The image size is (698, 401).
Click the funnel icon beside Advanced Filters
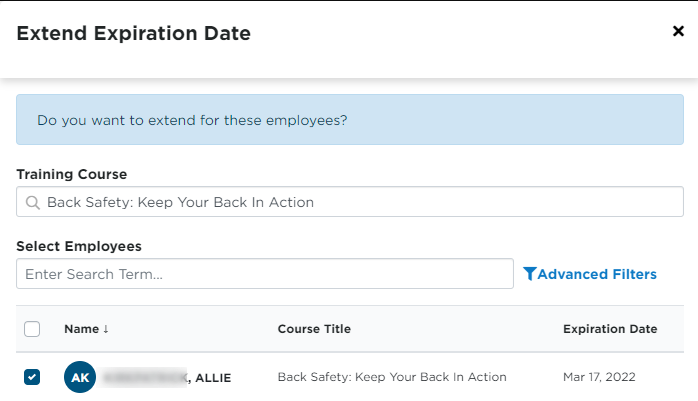(529, 274)
